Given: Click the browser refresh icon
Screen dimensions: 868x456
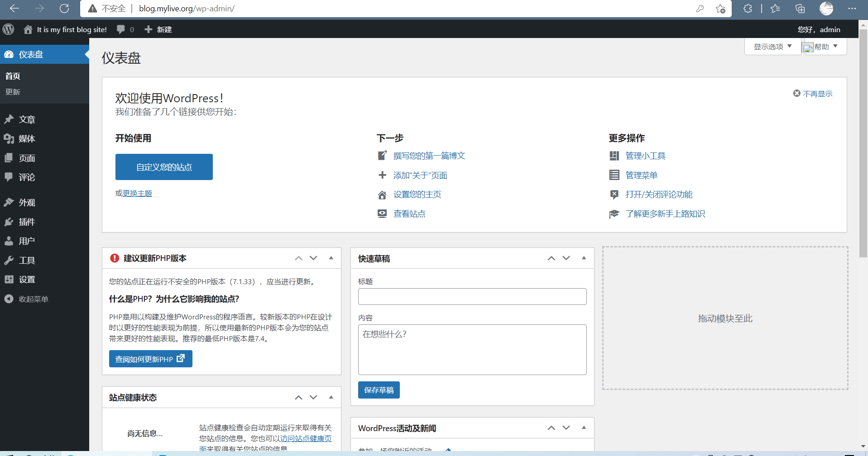Looking at the screenshot, I should tap(64, 8).
